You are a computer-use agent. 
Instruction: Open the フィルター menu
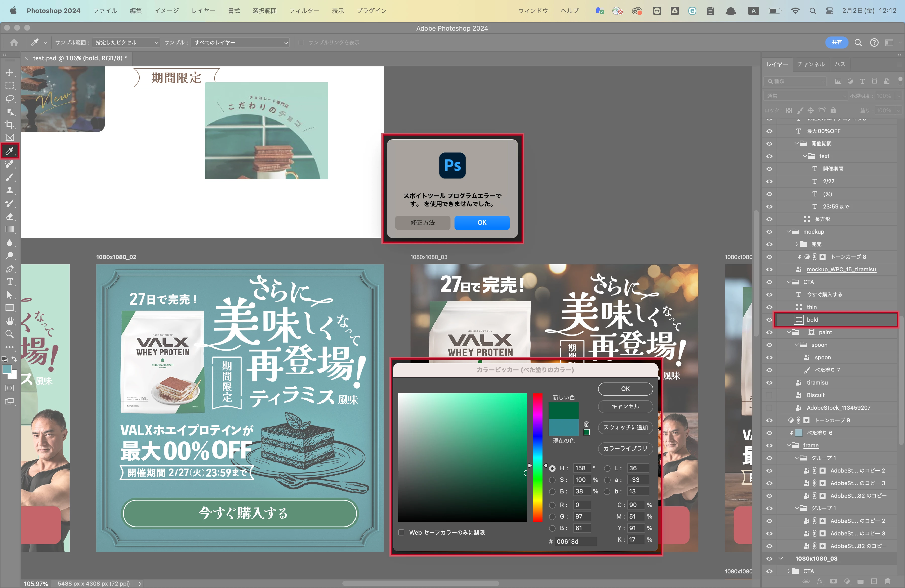(x=304, y=11)
